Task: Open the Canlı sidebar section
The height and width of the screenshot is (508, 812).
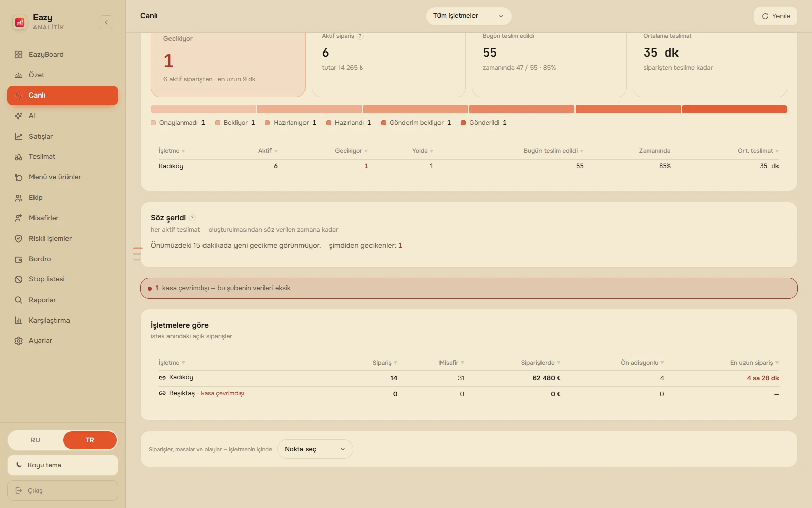Action: 62,96
